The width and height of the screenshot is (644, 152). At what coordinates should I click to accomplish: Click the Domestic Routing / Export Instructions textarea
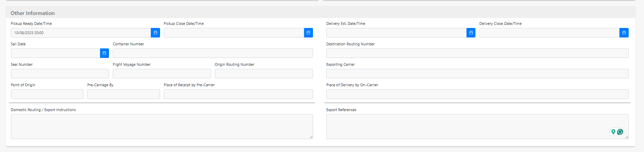coord(162,126)
